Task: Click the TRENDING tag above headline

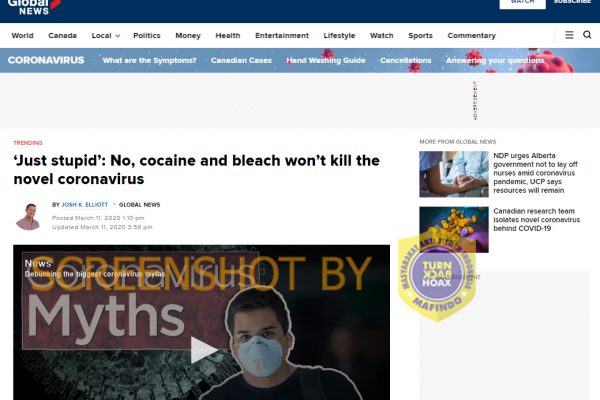Action: [28, 143]
